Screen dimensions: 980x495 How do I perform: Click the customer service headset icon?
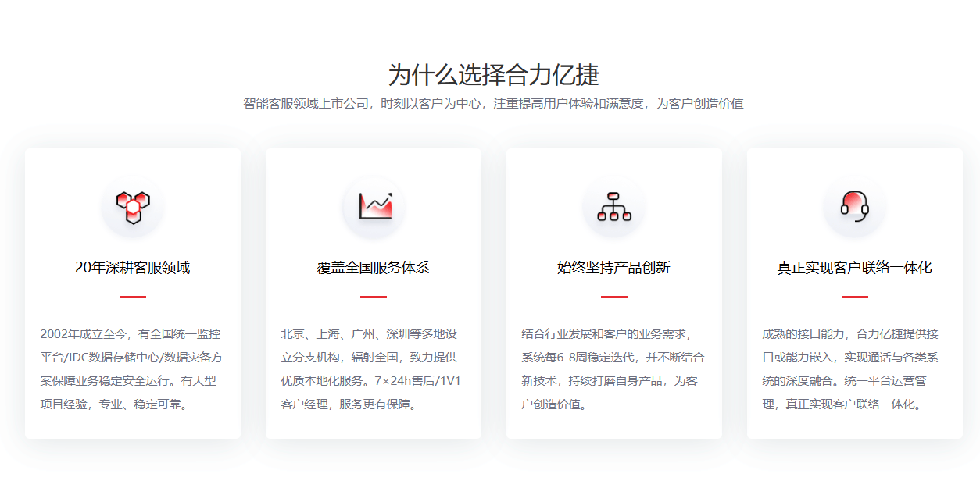pyautogui.click(x=854, y=207)
